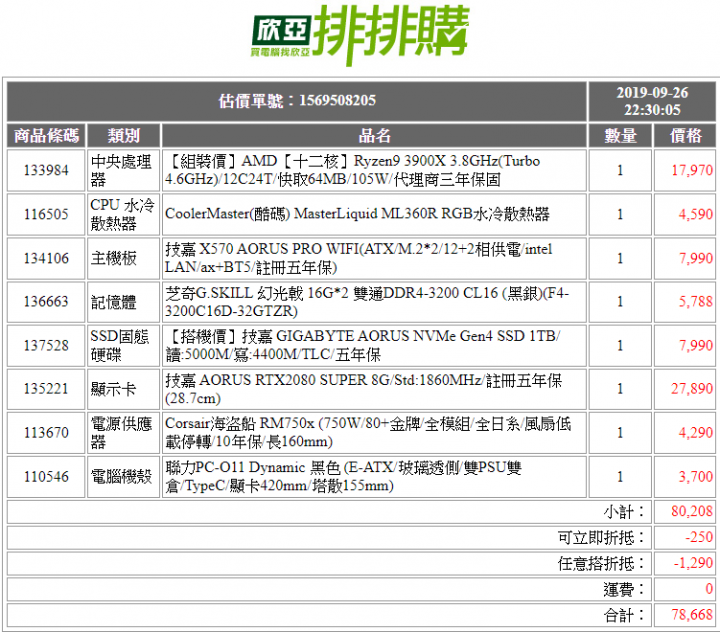
Task: Click the 小計 label
Action: pos(624,512)
